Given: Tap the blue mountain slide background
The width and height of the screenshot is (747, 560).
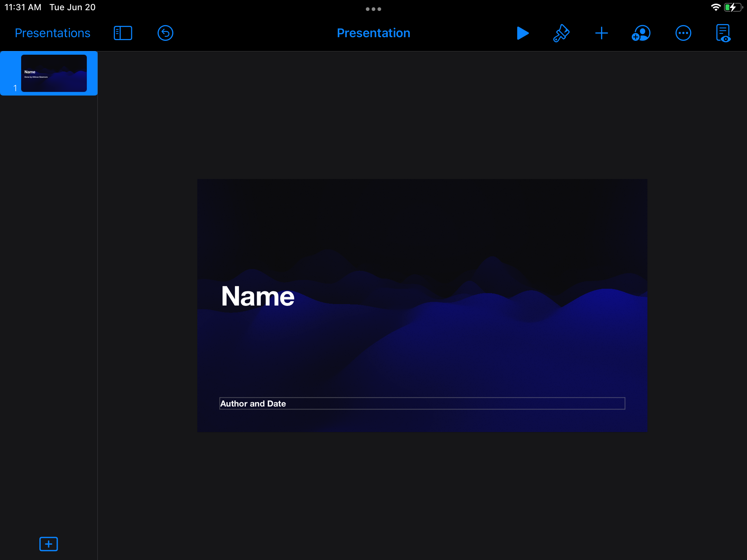Looking at the screenshot, I should (x=474, y=346).
